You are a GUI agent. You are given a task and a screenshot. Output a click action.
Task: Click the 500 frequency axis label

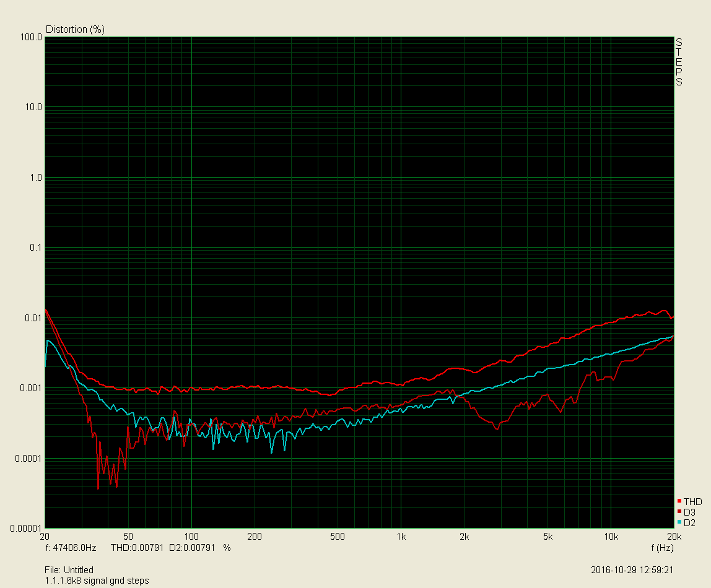pyautogui.click(x=338, y=537)
